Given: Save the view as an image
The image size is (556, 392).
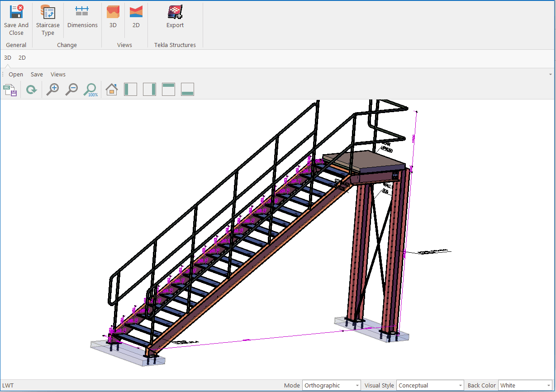Looking at the screenshot, I should 10,90.
